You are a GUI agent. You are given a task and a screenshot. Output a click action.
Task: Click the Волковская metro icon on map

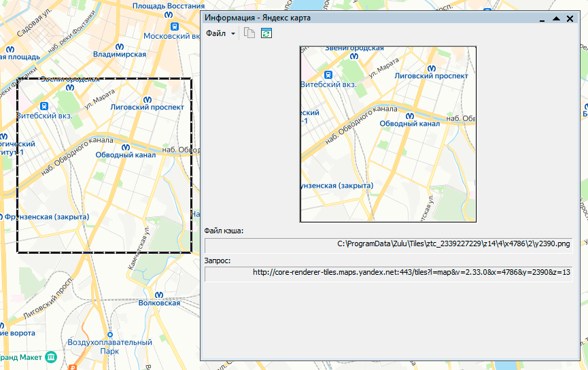[158, 295]
